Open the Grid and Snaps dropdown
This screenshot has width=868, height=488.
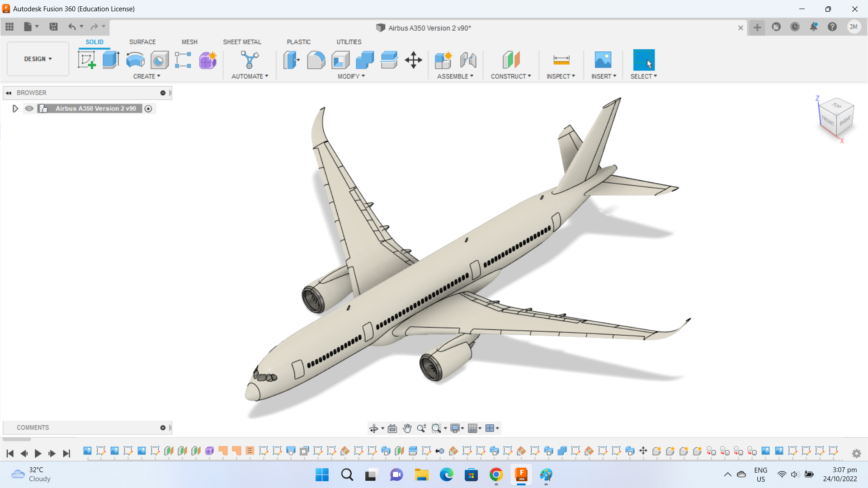coord(475,428)
